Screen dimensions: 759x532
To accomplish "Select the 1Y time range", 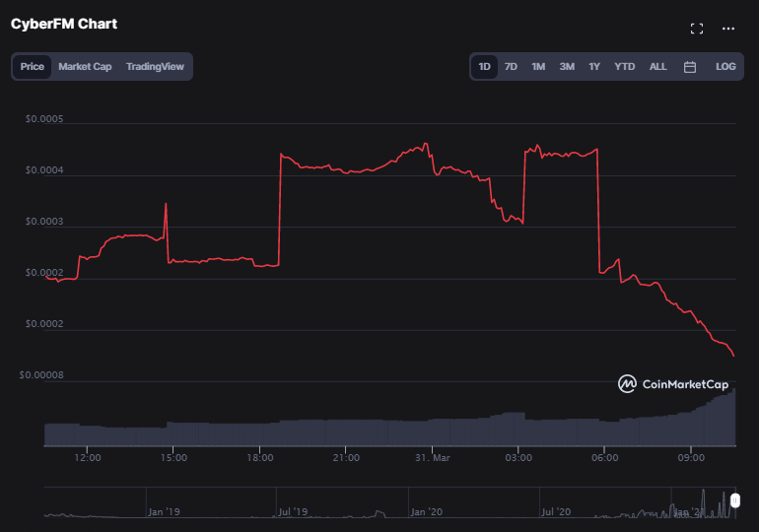I will (594, 67).
